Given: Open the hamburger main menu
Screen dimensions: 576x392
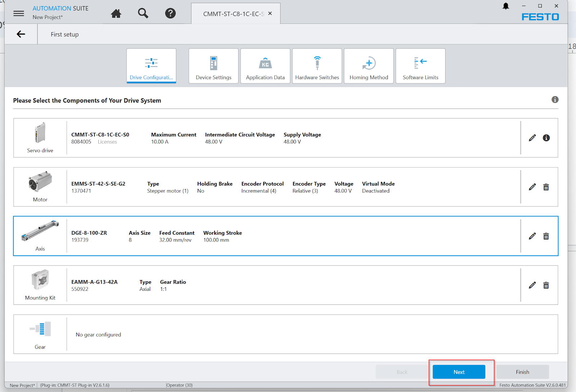Looking at the screenshot, I should (19, 13).
